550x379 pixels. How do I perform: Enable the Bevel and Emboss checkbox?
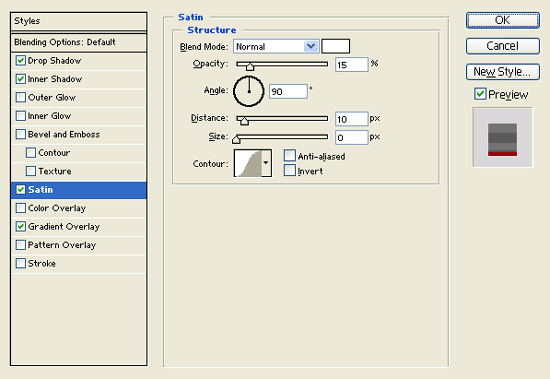(21, 134)
